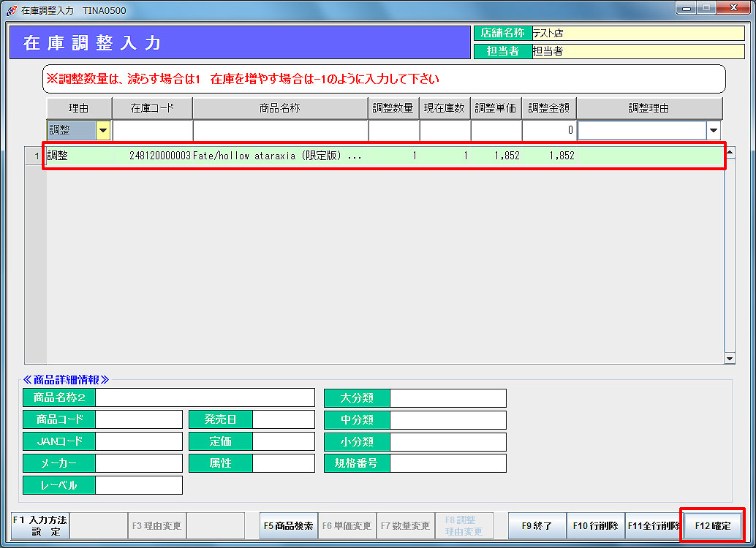This screenshot has width=756, height=548.
Task: Open the 理由 dropdown arrow
Action: click(x=103, y=131)
